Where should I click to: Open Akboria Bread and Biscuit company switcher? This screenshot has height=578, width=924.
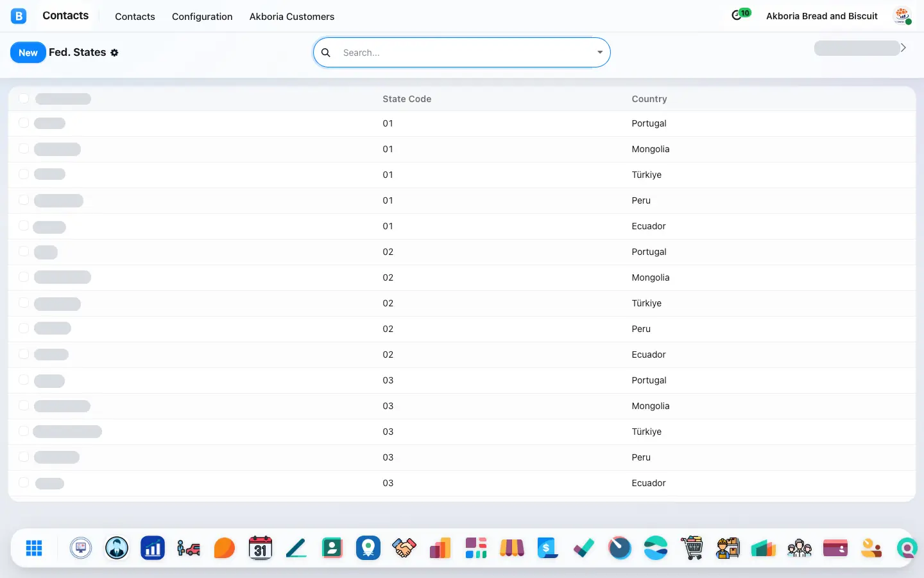click(x=822, y=16)
